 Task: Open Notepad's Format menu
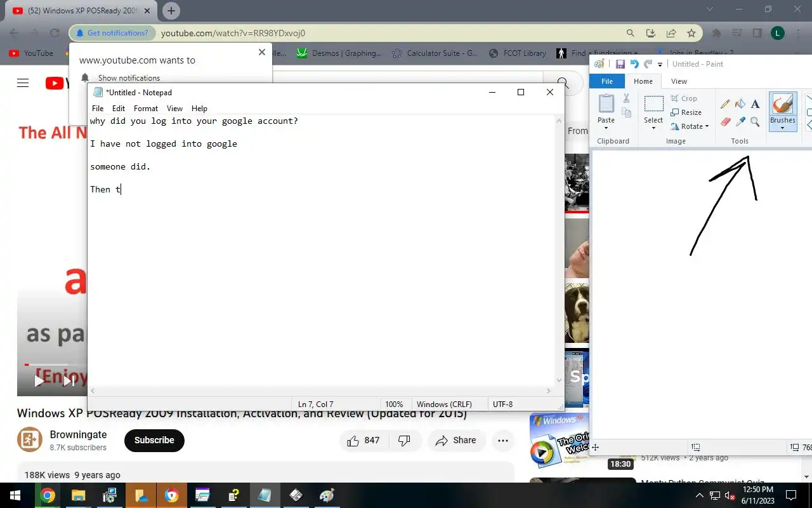tap(146, 109)
